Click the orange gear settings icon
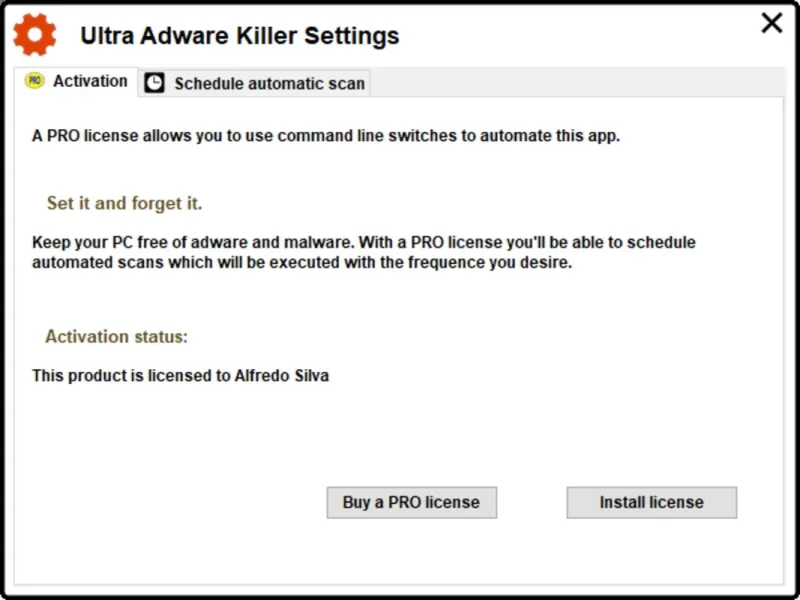Viewport: 800px width, 600px height. pyautogui.click(x=34, y=35)
